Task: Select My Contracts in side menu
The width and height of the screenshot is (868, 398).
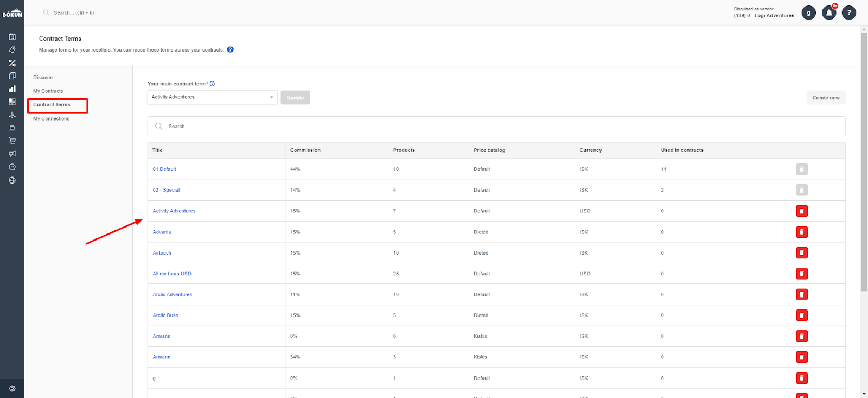Action: 48,91
